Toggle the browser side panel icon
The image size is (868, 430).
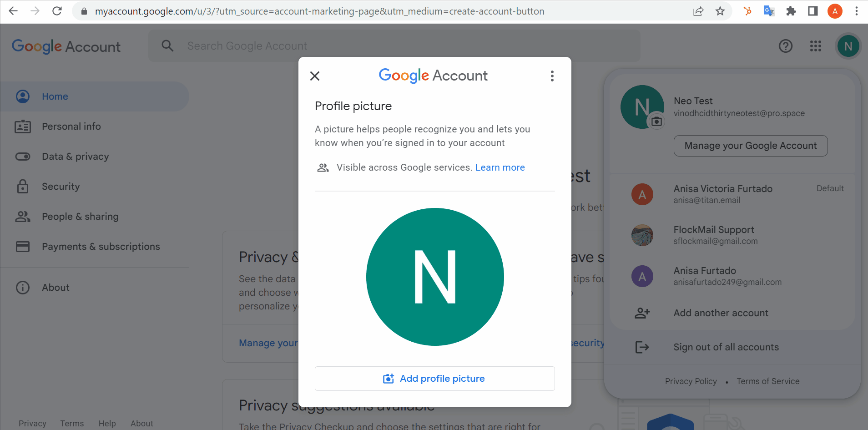pyautogui.click(x=813, y=11)
